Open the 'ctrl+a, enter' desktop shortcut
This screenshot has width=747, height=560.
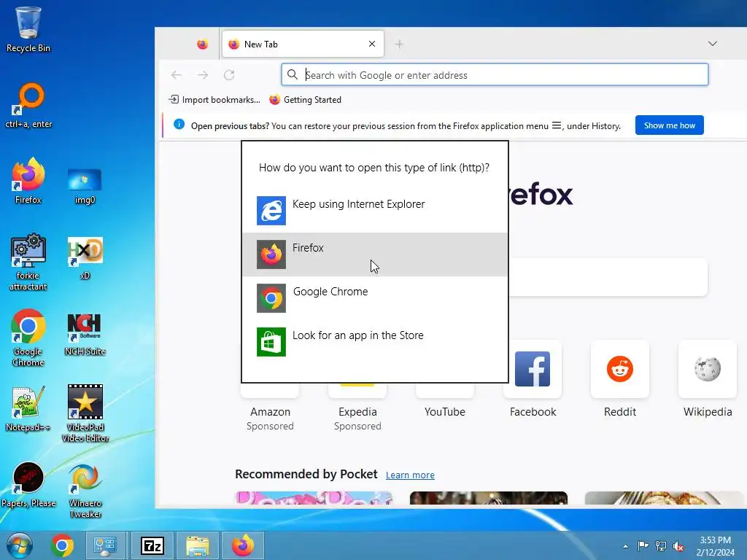tap(28, 106)
